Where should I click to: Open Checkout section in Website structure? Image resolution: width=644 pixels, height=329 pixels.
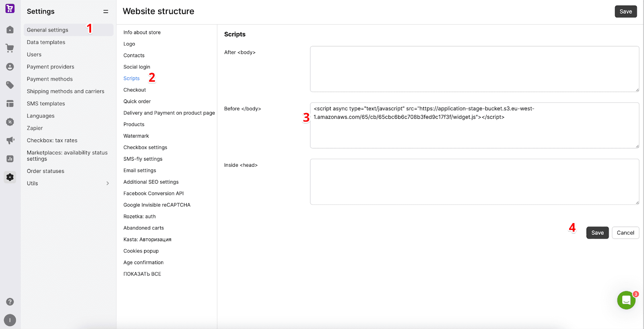134,90
